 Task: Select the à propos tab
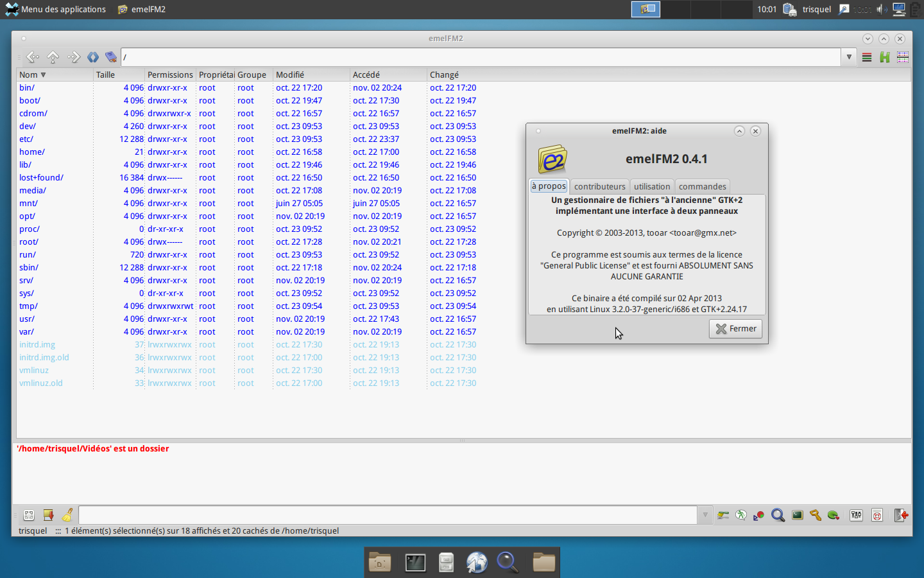coord(549,186)
